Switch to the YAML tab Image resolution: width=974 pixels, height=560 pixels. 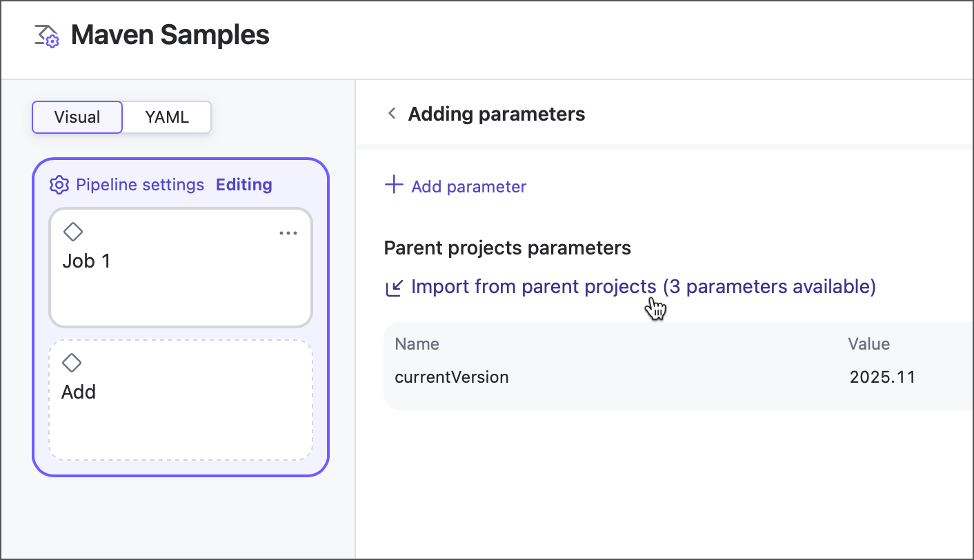pyautogui.click(x=166, y=117)
